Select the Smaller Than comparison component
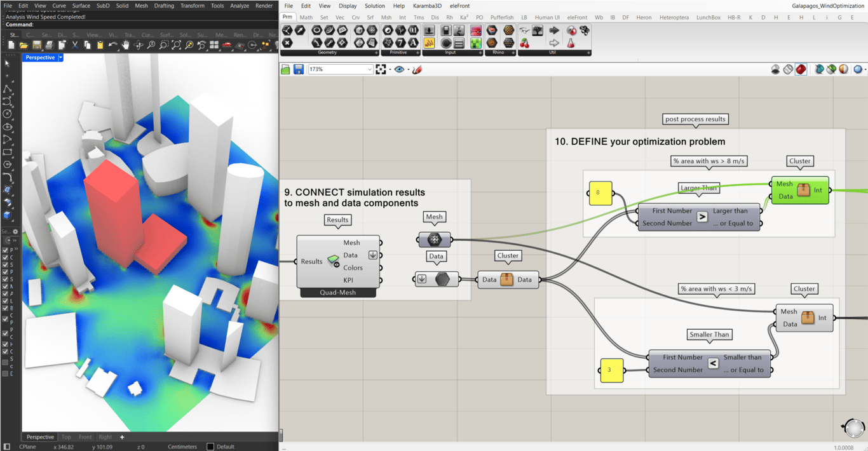Screen dimensions: 868x451 tap(709, 363)
